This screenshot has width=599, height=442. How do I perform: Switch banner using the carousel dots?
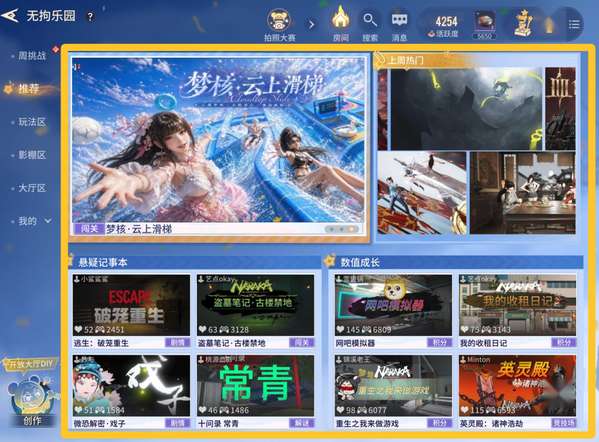point(342,229)
